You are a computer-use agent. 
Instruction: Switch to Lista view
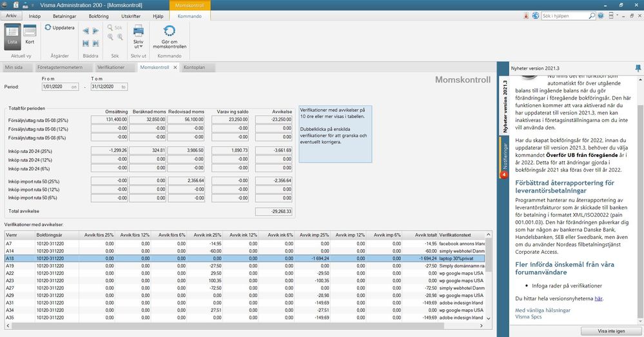click(x=12, y=36)
